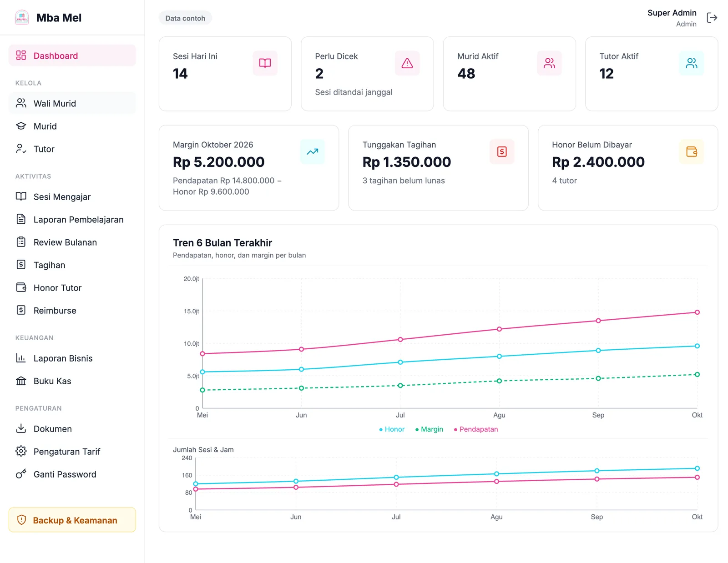Click the logout icon next to Super Admin
The width and height of the screenshot is (728, 563).
point(712,18)
